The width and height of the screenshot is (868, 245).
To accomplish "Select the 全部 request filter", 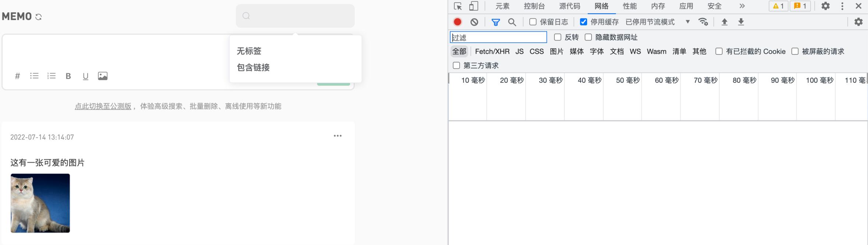I will [459, 52].
